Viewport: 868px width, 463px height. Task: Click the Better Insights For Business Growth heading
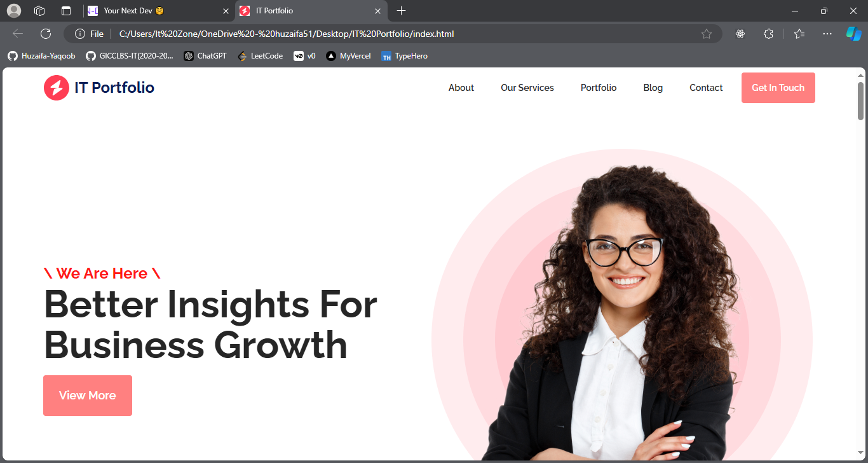(x=210, y=324)
